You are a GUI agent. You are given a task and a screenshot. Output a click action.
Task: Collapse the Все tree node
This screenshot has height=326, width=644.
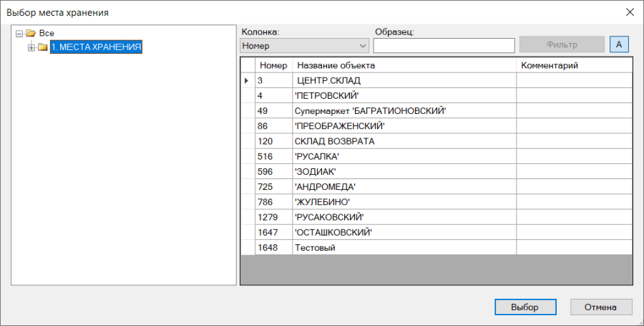[x=19, y=34]
